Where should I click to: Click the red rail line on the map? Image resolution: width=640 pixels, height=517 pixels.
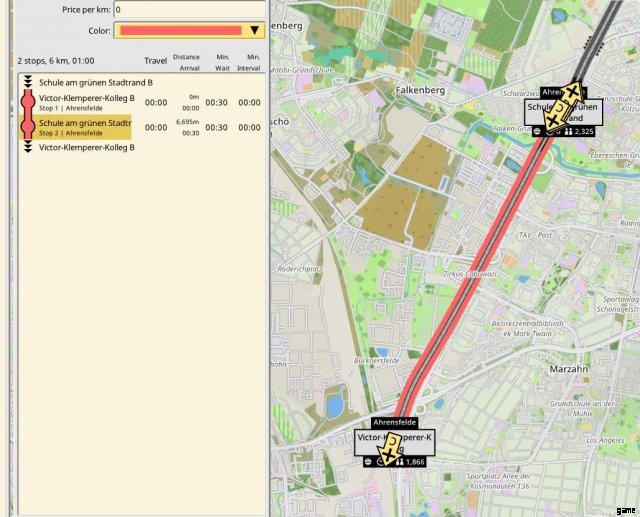pos(470,280)
